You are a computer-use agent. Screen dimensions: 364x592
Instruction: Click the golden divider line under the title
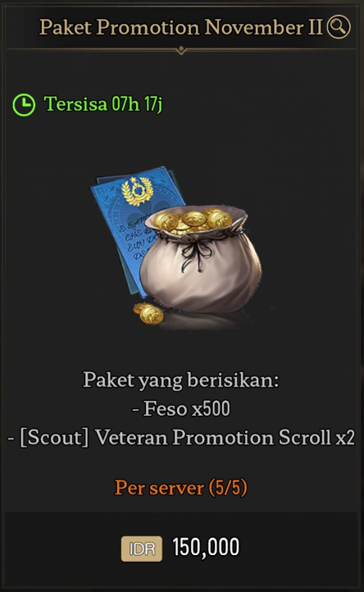click(181, 49)
